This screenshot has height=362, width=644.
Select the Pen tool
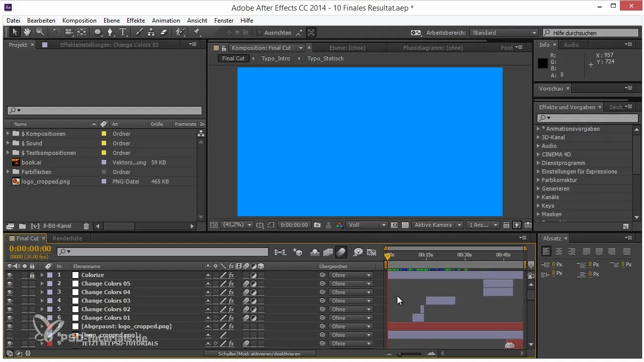click(x=111, y=32)
